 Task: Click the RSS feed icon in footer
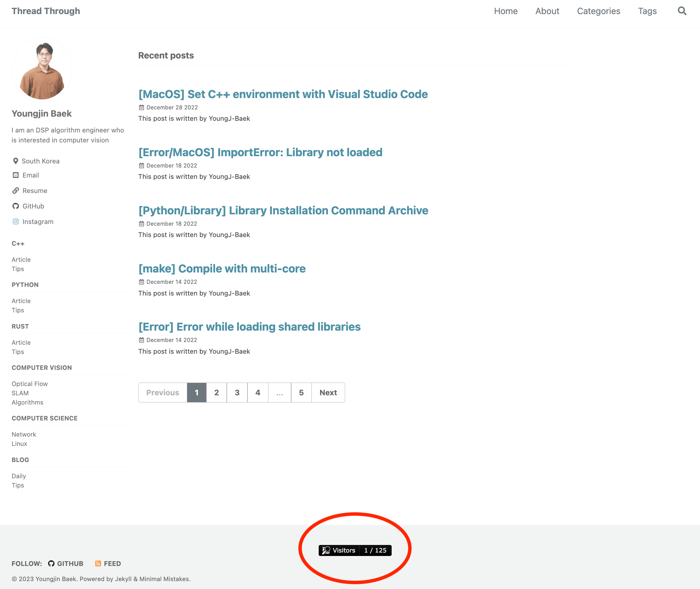tap(98, 564)
